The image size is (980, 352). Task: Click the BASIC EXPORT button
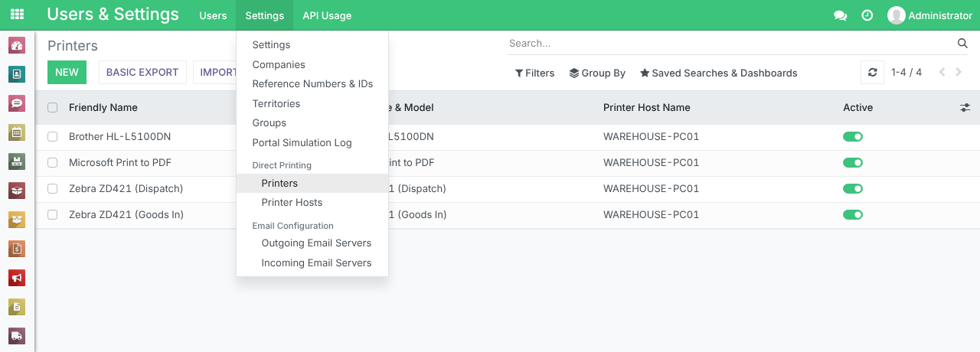click(x=142, y=73)
